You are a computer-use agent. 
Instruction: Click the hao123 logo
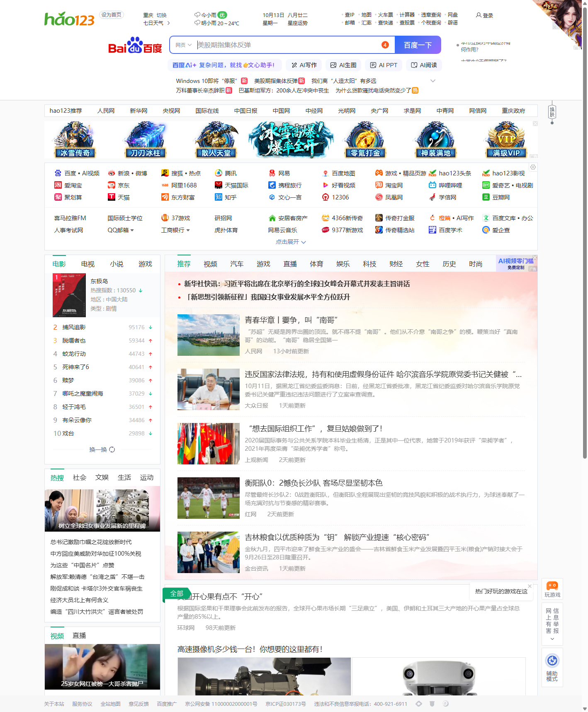coord(69,19)
